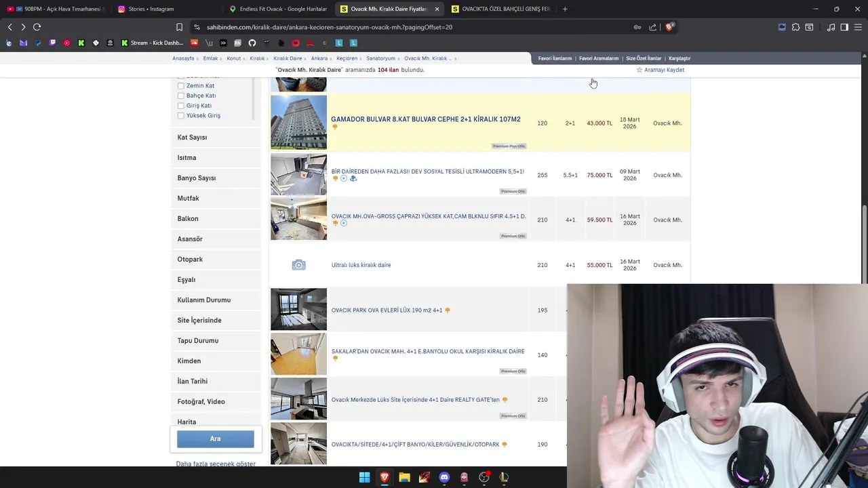Open the SoundCloud bookmark icon
This screenshot has height=488, width=868.
coord(195,43)
